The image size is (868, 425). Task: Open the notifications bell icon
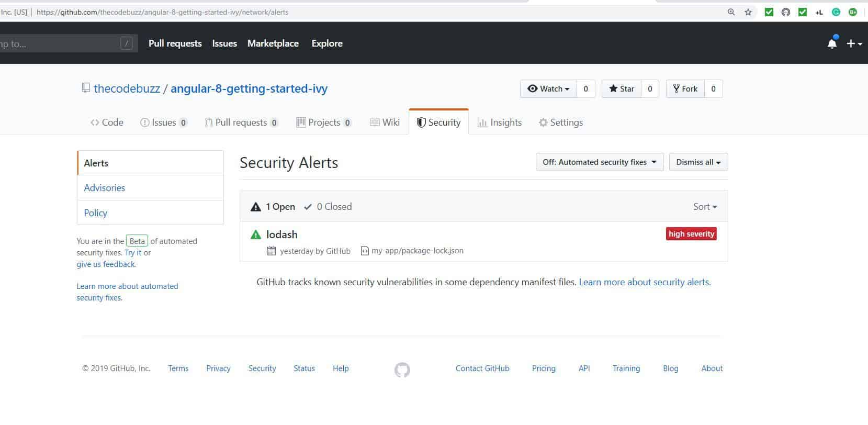point(832,43)
